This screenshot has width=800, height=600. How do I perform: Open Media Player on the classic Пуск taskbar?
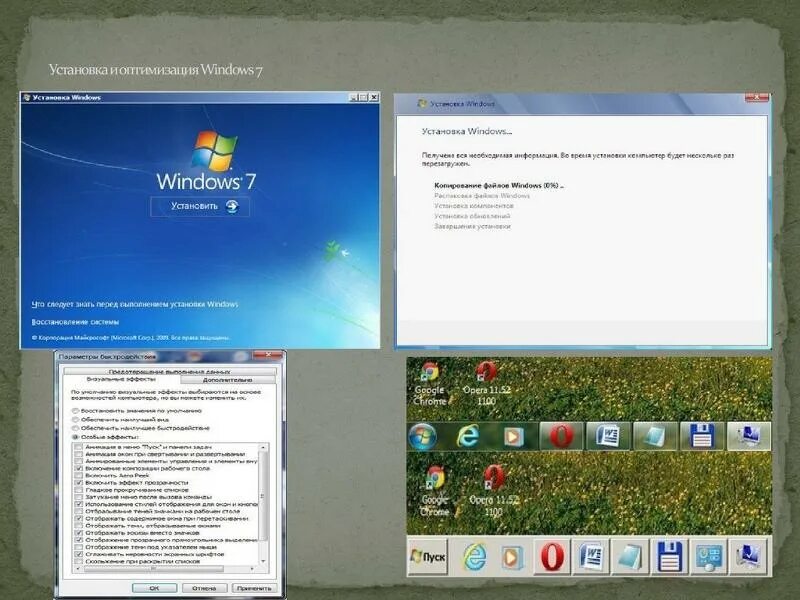pyautogui.click(x=512, y=557)
